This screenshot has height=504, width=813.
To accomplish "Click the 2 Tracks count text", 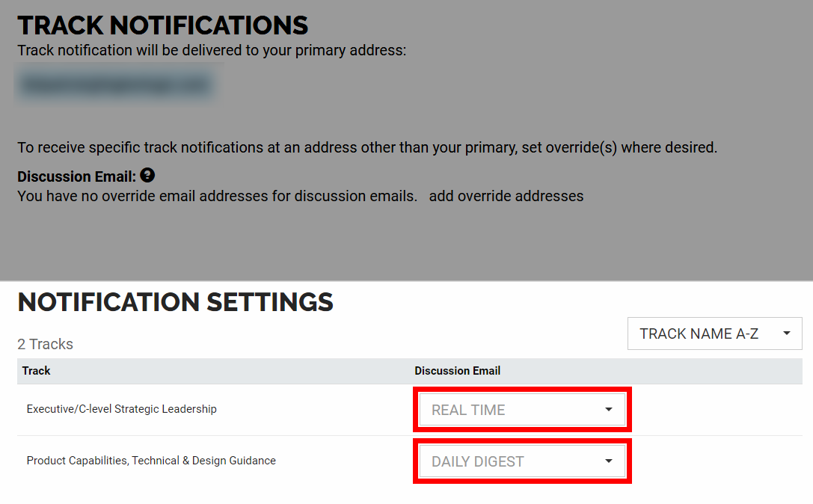I will click(x=45, y=344).
